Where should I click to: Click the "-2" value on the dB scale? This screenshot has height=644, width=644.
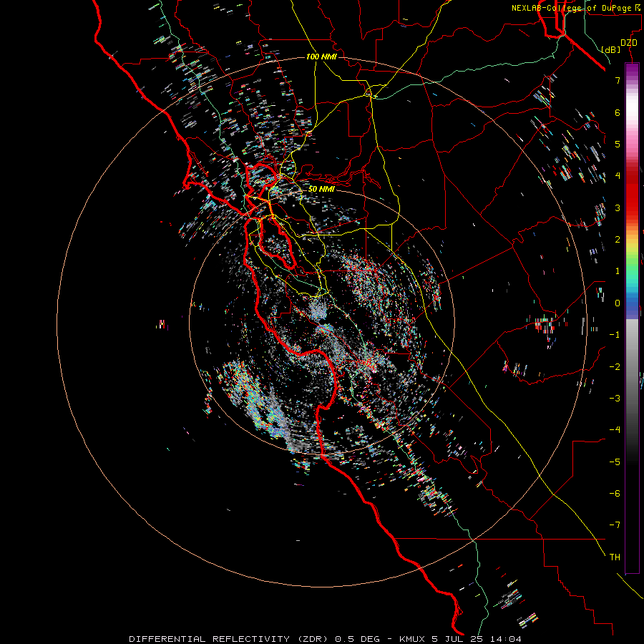click(x=615, y=367)
